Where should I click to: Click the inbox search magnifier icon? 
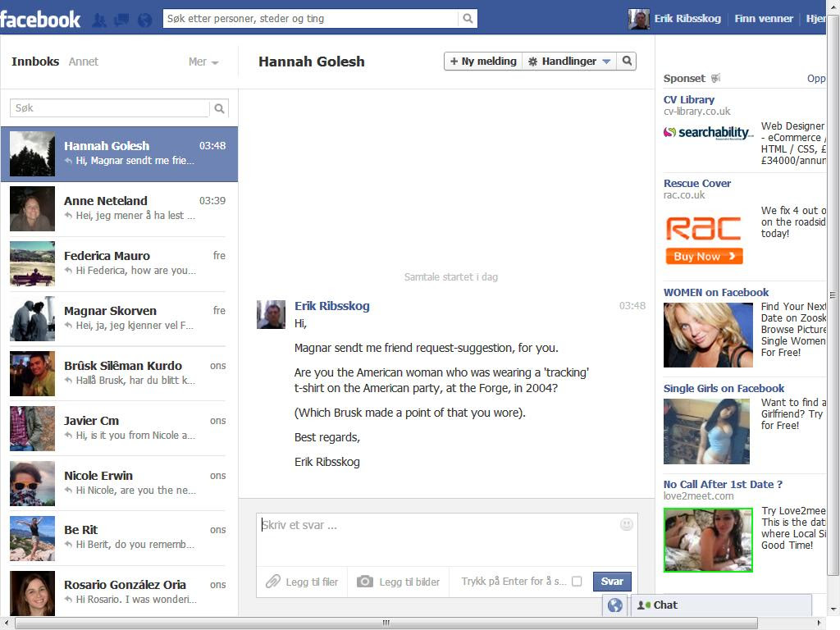[219, 108]
